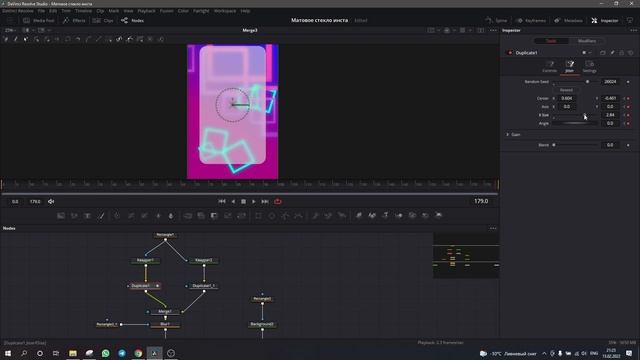Stop playback
The width and height of the screenshot is (640, 360).
(243, 201)
